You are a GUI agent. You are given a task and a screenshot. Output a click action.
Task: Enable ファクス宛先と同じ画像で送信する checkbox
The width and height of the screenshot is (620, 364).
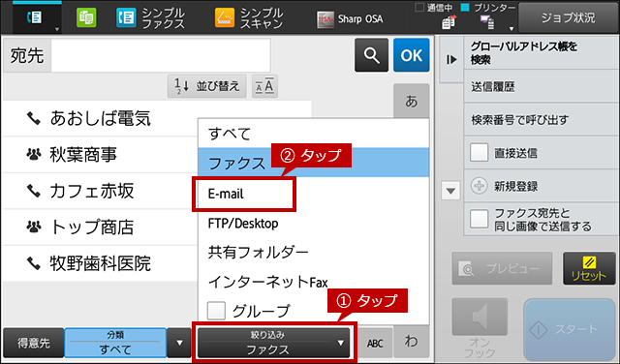479,219
